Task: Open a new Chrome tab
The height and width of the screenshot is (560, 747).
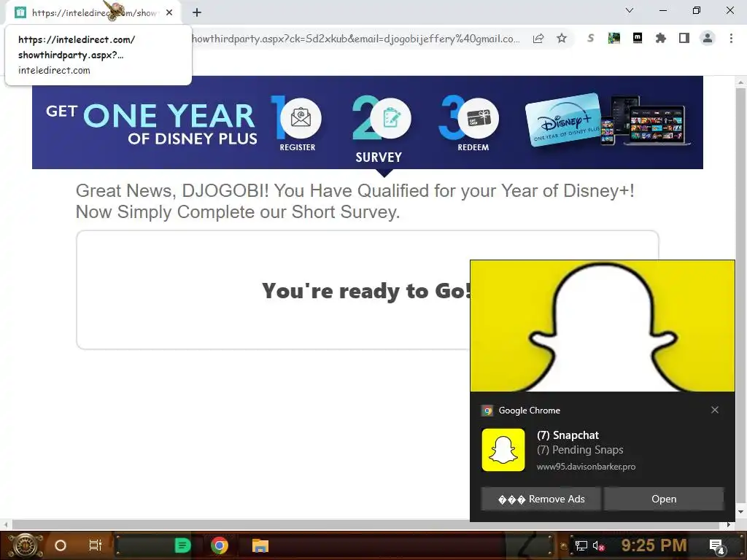Action: (x=197, y=13)
